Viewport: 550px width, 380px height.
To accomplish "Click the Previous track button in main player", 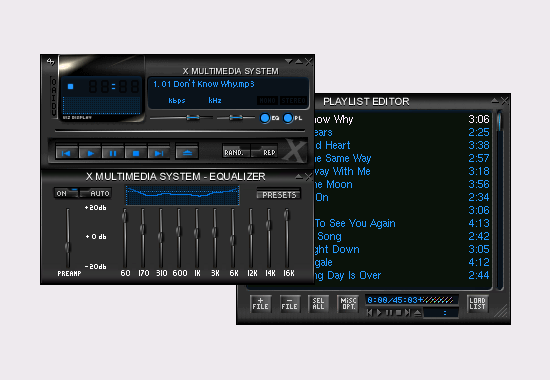I will [67, 153].
